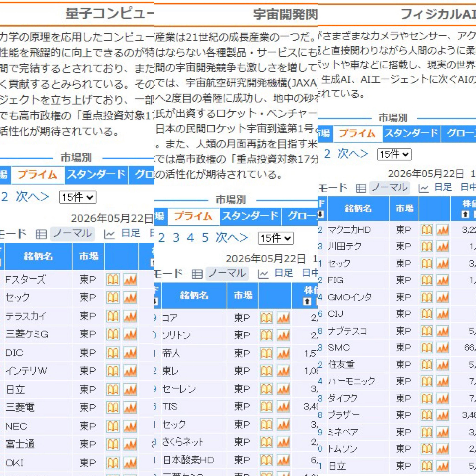Open NEC chart icon
This screenshot has height=476, width=476.
130,426
